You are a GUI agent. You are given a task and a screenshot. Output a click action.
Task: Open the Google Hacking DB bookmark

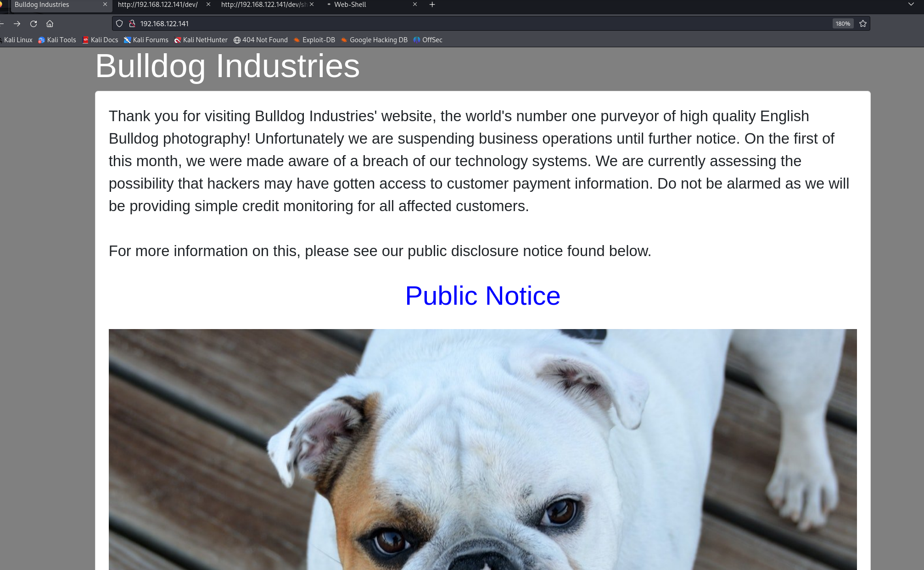tap(375, 40)
